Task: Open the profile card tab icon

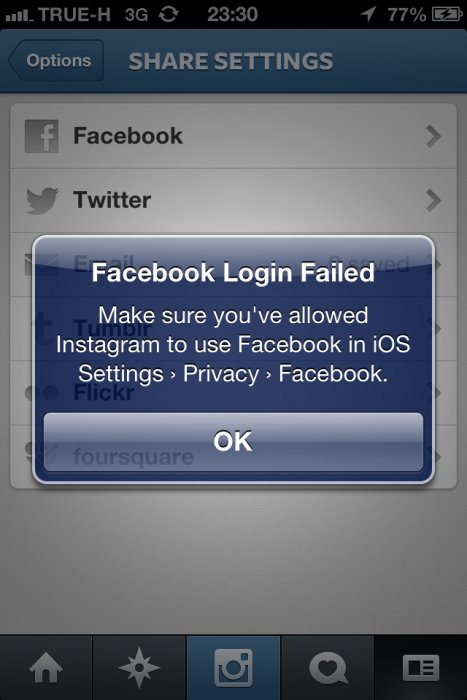Action: (x=421, y=668)
